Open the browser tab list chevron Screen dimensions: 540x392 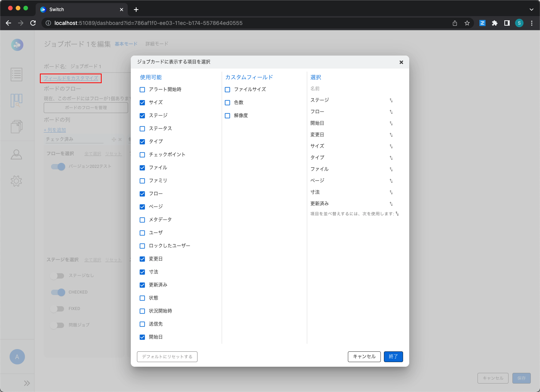point(532,10)
